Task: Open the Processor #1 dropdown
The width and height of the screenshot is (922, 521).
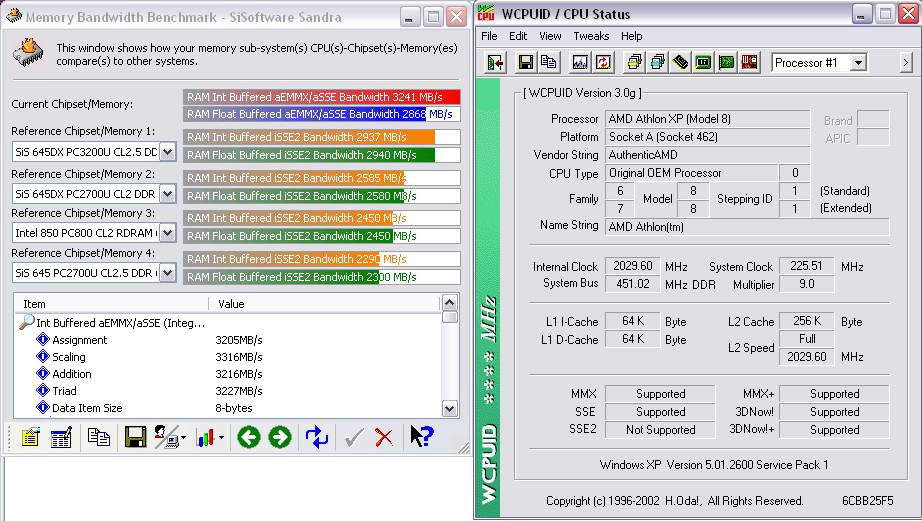Action: tap(858, 63)
